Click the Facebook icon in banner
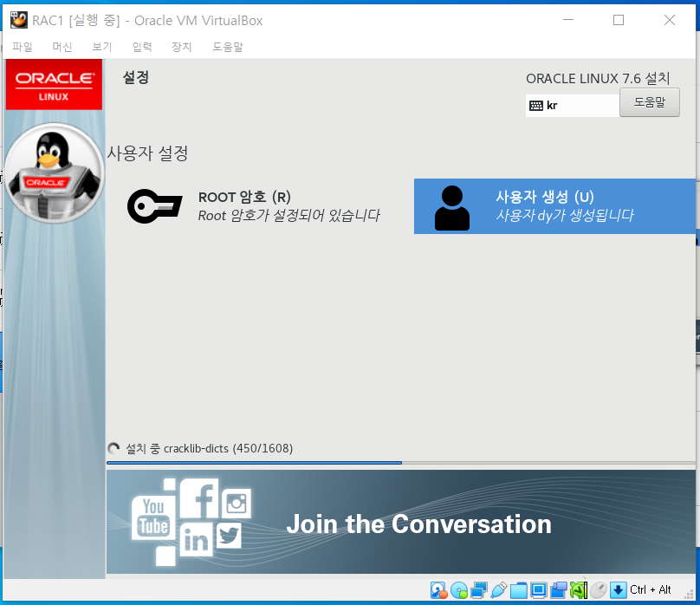Screen dimensions: 700x605 pyautogui.click(x=199, y=498)
